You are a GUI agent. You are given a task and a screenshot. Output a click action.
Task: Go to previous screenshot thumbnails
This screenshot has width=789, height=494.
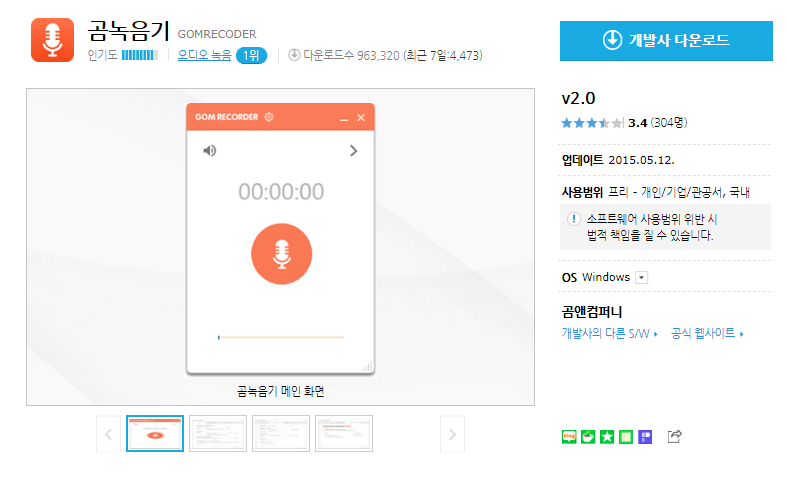click(x=108, y=434)
